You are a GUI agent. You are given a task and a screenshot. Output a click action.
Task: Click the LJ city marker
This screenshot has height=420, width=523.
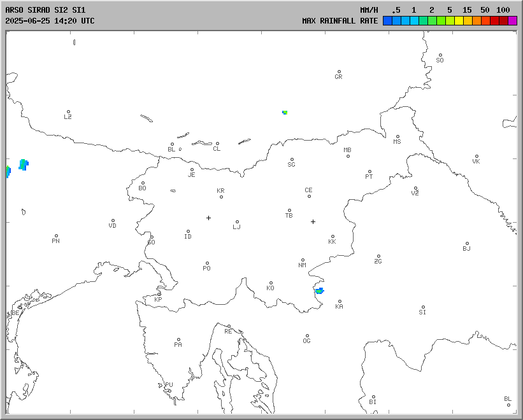coord(237,222)
